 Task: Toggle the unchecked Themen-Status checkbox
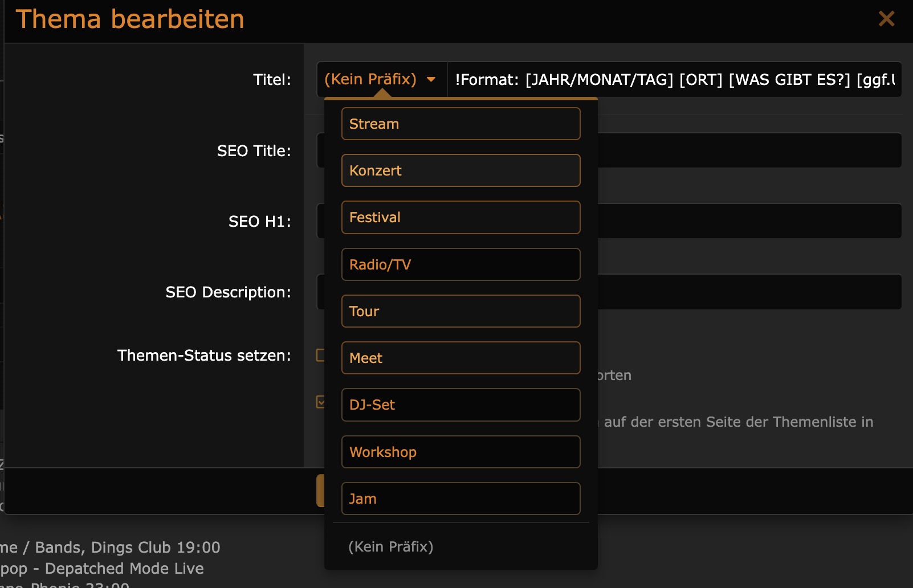[321, 356]
